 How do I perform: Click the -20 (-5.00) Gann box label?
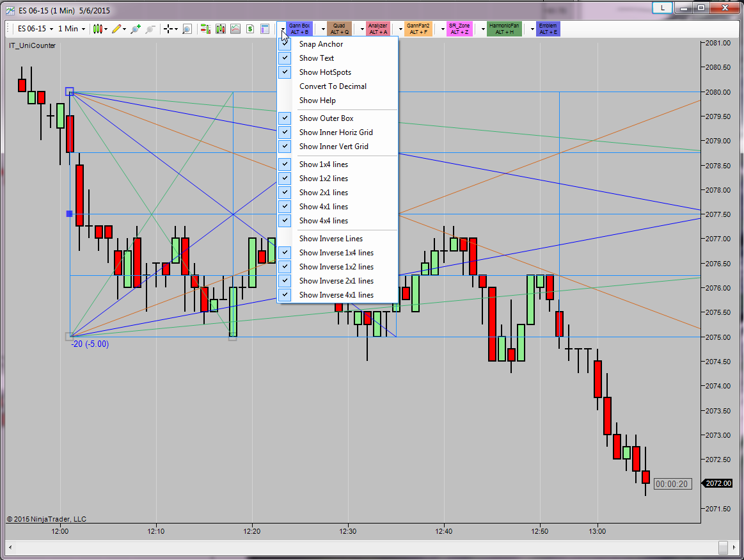point(90,344)
